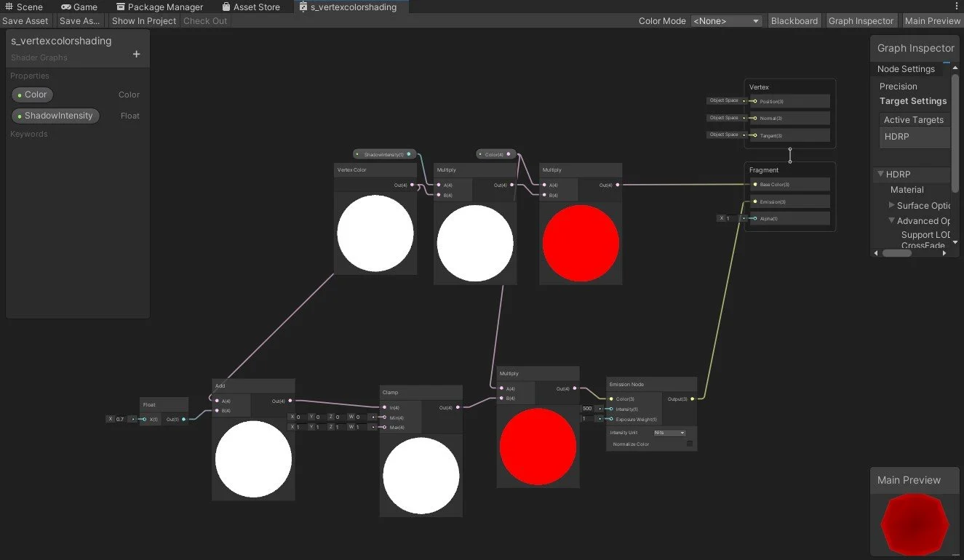964x560 pixels.
Task: Click the Out(4) output port on Vertex Color node
Action: click(x=412, y=185)
